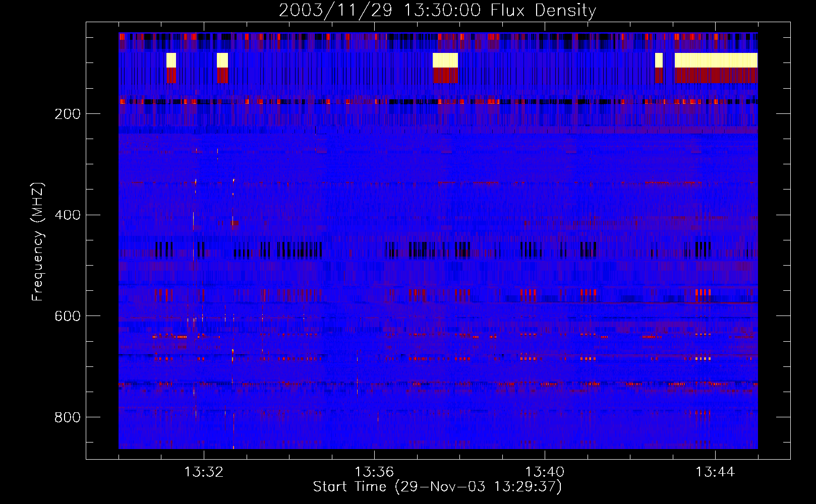Screen dimensions: 816x504
Task: Click the 200 frequency tick label
Action: point(68,114)
